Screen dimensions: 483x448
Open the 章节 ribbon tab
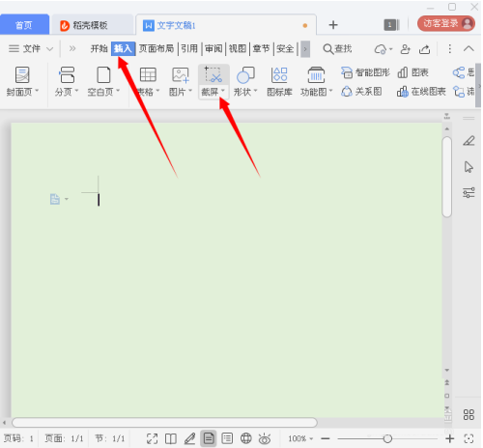coord(261,49)
